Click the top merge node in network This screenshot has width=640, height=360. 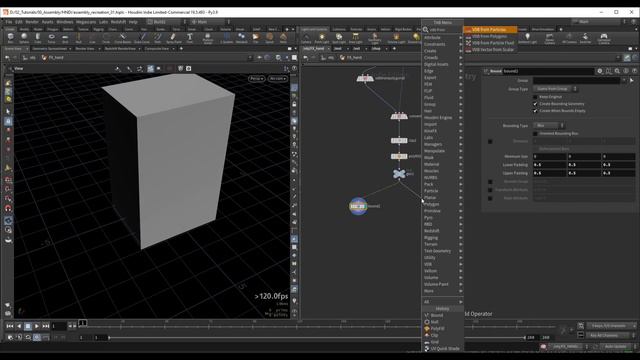point(365,78)
